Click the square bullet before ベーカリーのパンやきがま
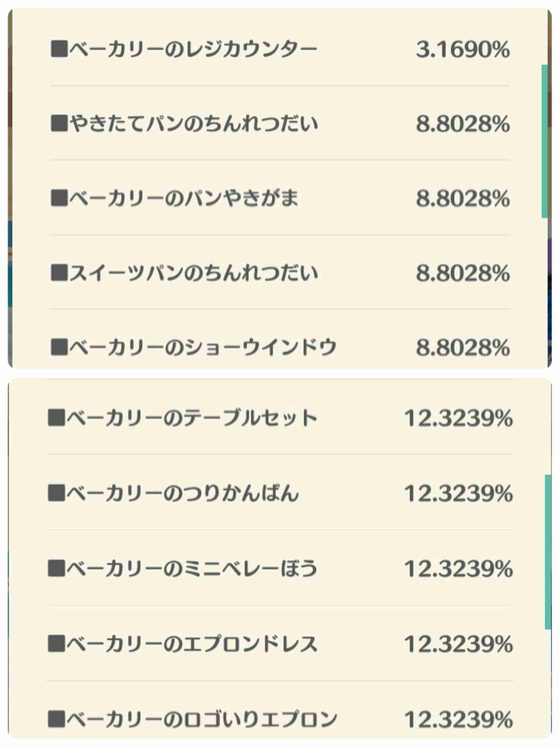Viewport: 560px width, 747px height. [59, 198]
